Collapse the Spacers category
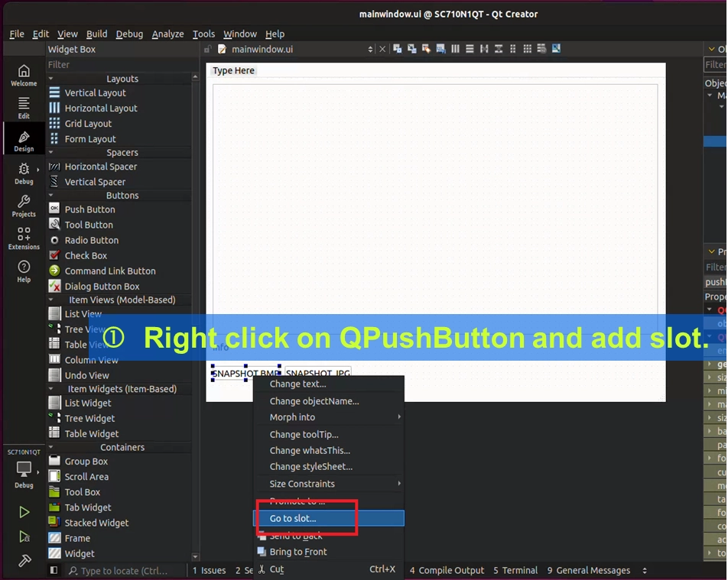728x580 pixels. click(x=51, y=152)
